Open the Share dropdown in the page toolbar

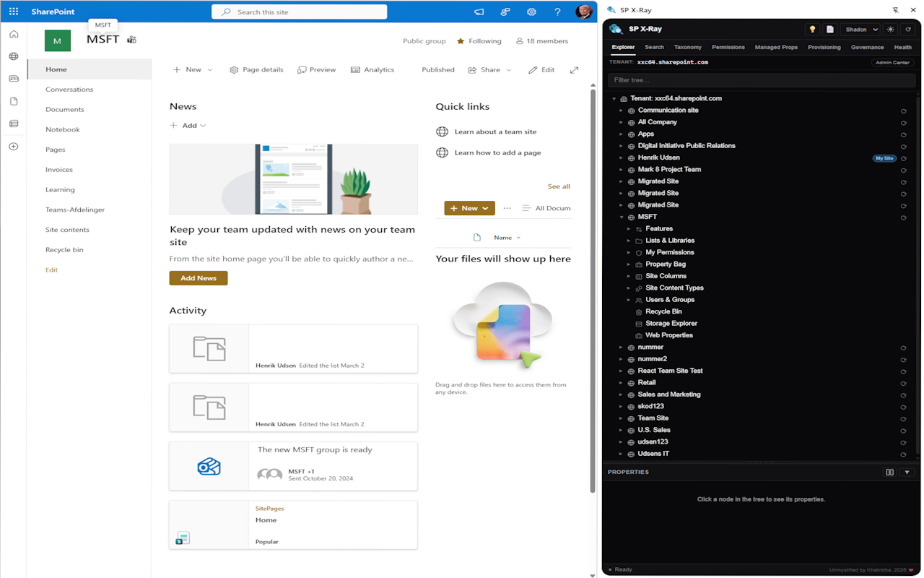click(490, 70)
